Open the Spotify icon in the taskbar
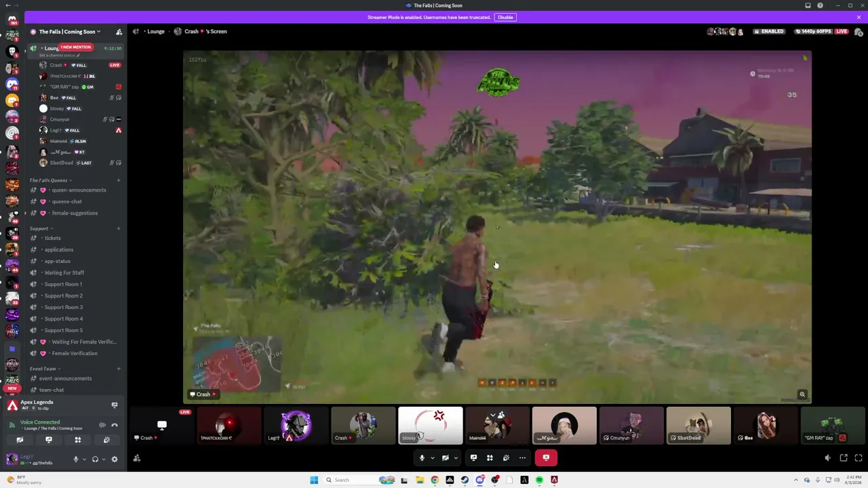The image size is (868, 488). click(x=539, y=480)
